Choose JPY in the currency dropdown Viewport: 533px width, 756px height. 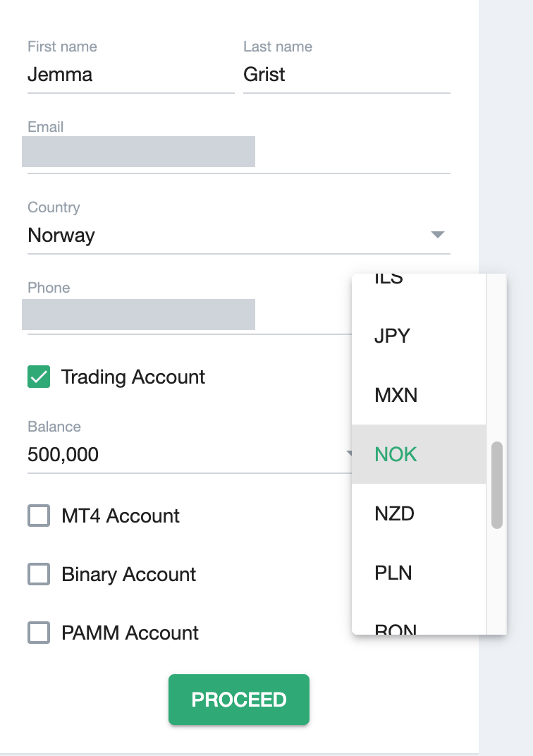(x=393, y=336)
